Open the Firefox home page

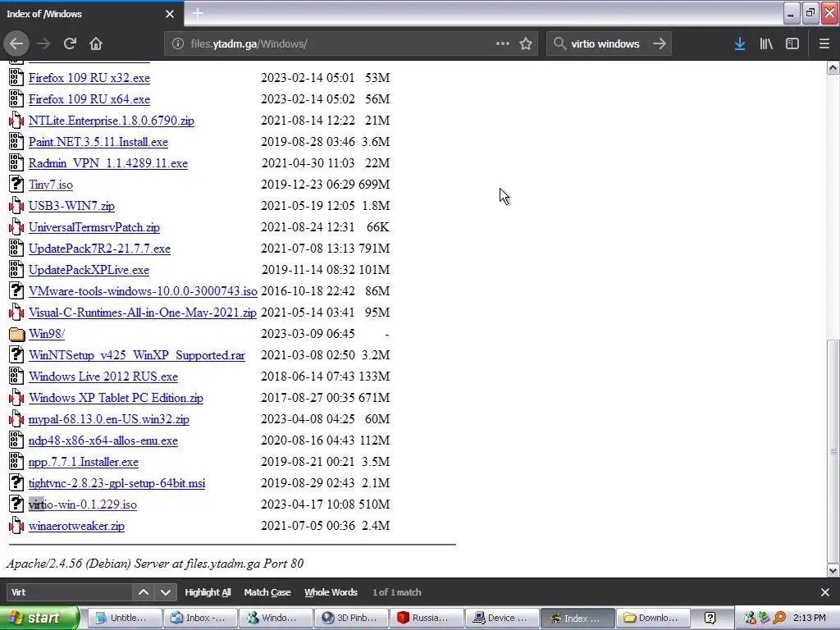pyautogui.click(x=96, y=44)
